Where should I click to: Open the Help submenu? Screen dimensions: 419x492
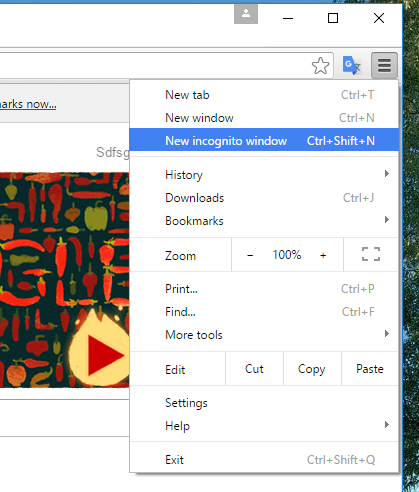coord(264,426)
